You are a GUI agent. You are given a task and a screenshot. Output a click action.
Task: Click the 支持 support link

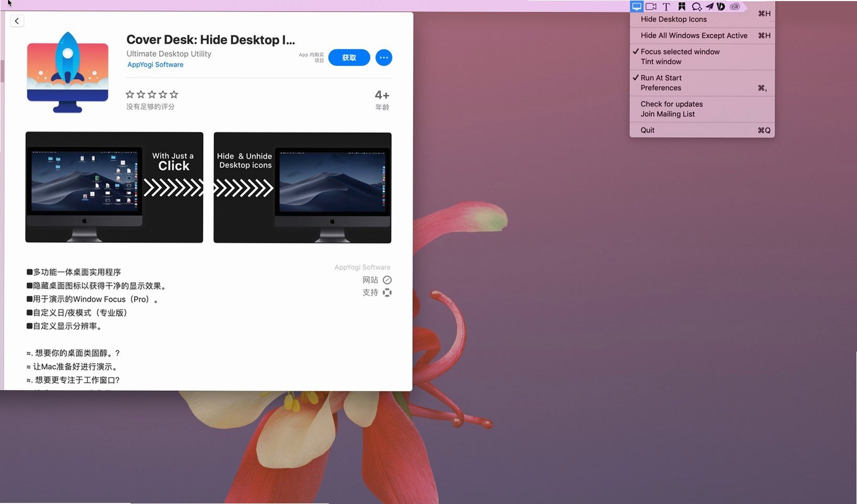(x=370, y=293)
